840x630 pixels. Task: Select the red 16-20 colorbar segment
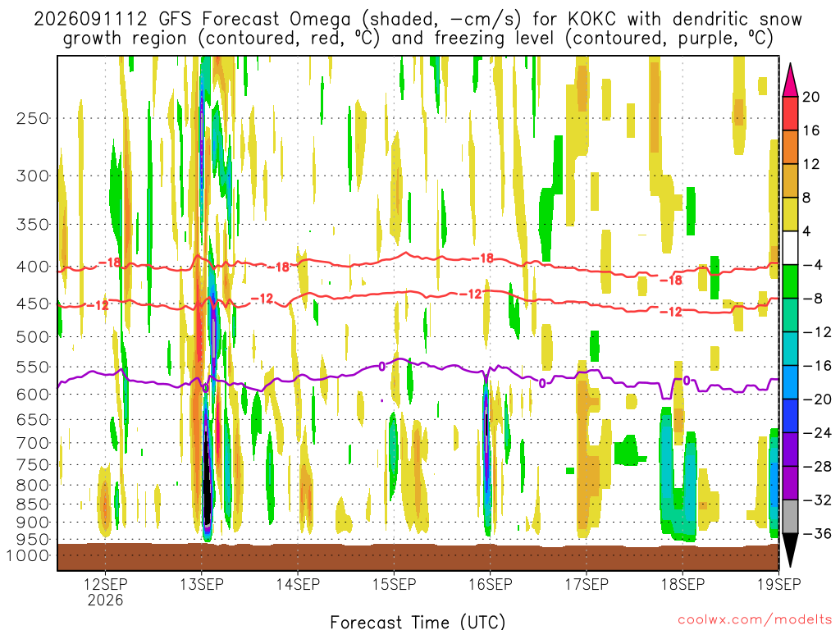pos(790,113)
